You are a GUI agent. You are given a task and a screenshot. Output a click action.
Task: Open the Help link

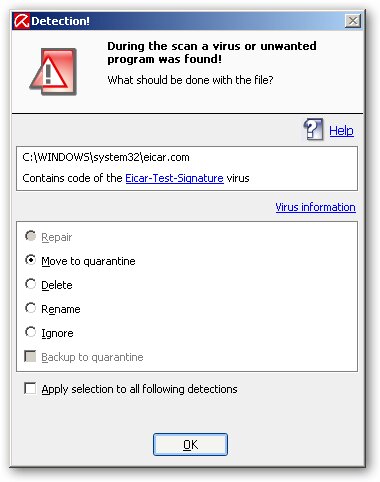[341, 131]
